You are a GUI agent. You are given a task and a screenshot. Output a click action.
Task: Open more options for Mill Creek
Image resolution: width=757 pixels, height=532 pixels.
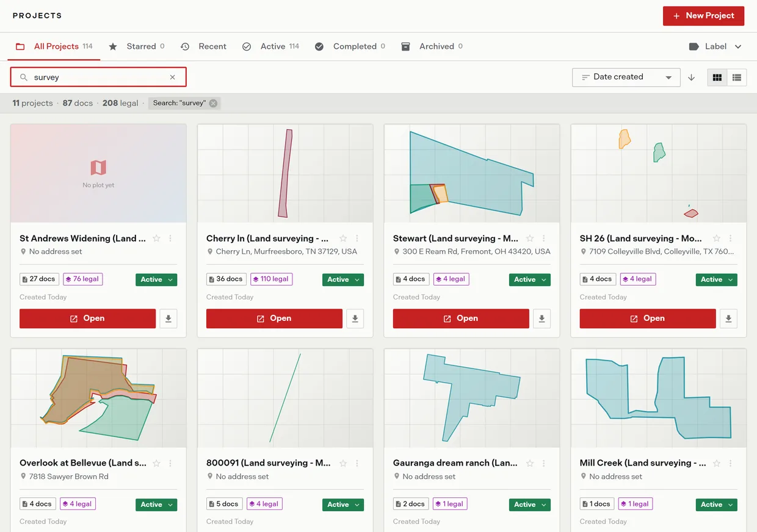(x=731, y=463)
